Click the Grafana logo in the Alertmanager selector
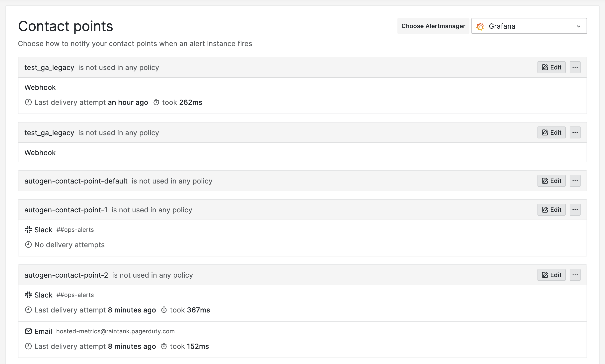 pyautogui.click(x=481, y=26)
